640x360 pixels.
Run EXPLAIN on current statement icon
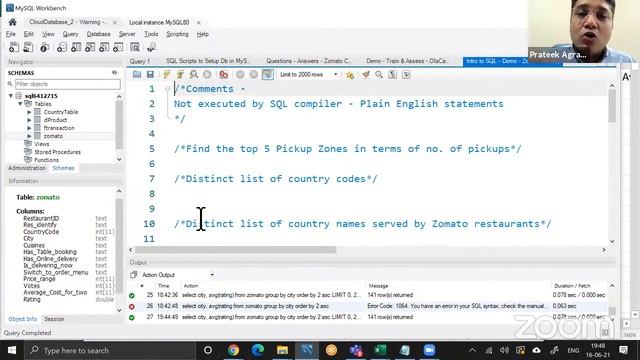coord(194,74)
